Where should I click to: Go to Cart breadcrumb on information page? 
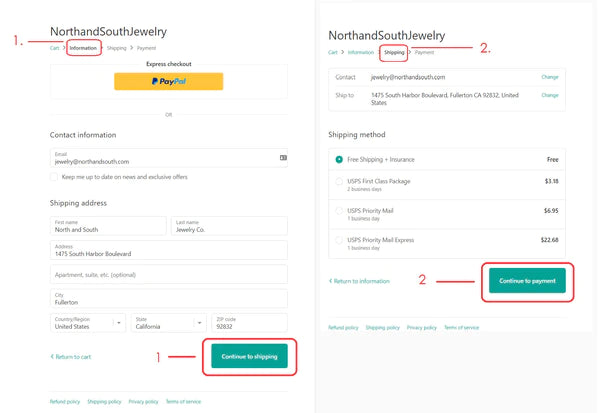[54, 48]
